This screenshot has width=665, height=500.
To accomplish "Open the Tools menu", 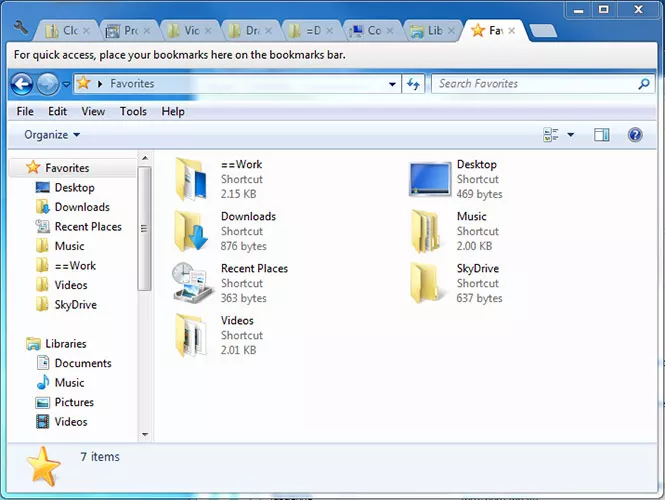I will (133, 112).
